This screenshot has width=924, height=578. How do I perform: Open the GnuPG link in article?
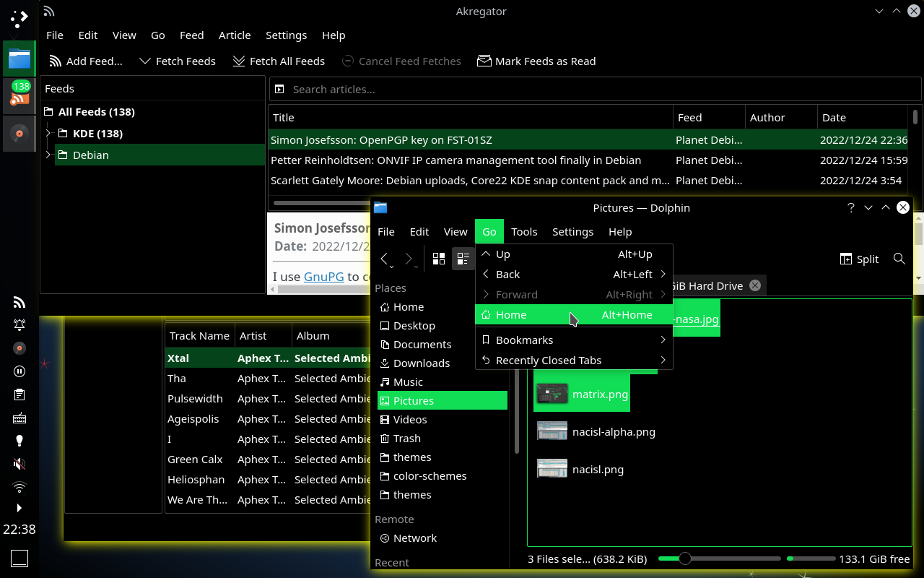point(324,276)
